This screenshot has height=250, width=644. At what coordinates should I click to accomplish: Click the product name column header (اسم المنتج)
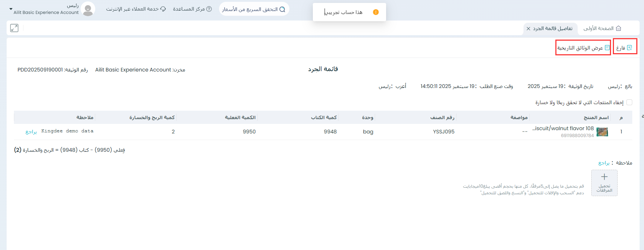click(x=596, y=117)
